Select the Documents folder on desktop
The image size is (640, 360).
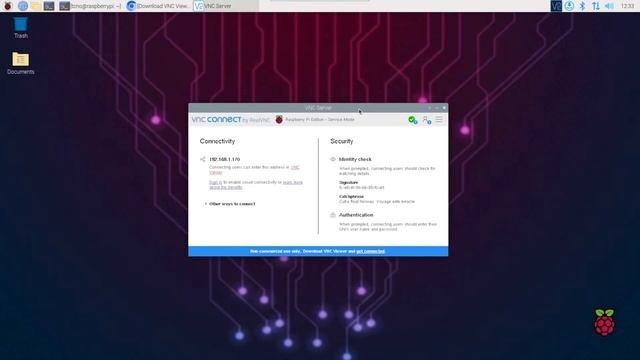click(x=20, y=63)
